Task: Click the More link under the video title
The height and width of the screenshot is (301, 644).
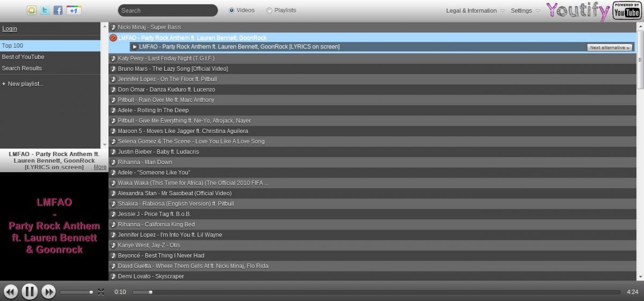Action: [100, 167]
